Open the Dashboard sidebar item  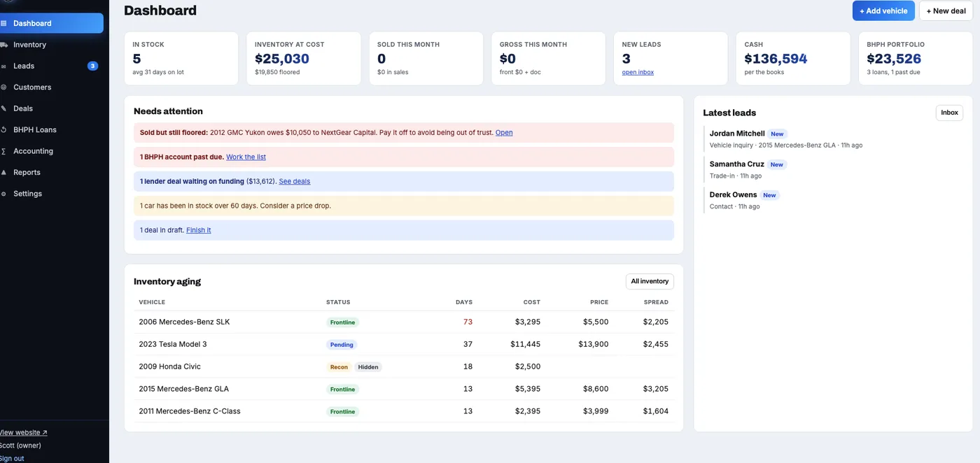(52, 23)
